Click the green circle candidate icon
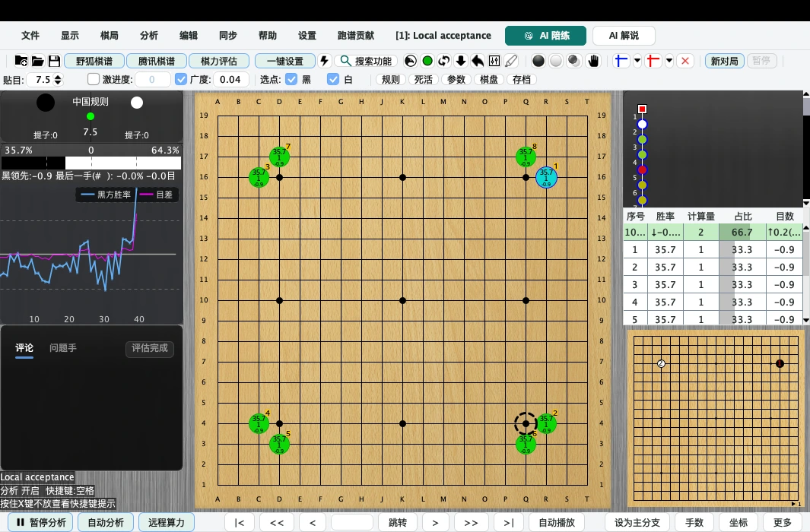 427,61
